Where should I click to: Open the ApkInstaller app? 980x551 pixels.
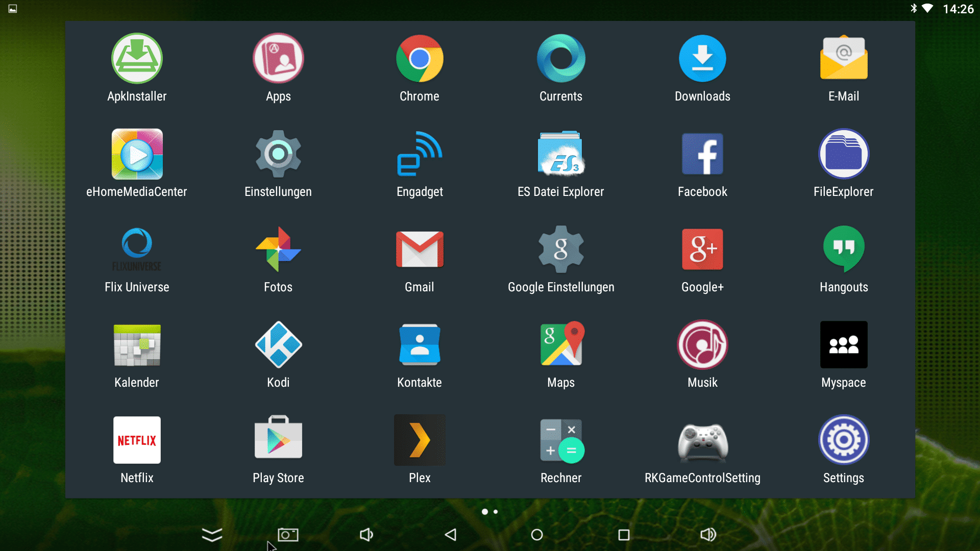click(x=137, y=59)
